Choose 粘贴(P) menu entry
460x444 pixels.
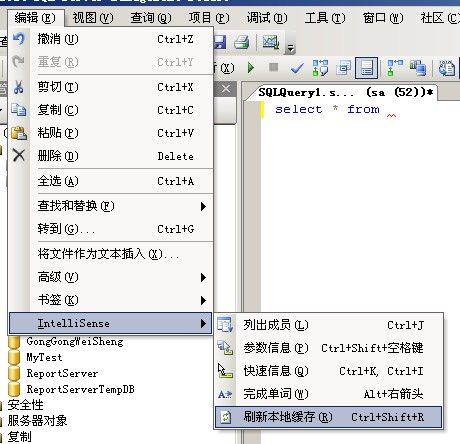tap(112, 133)
